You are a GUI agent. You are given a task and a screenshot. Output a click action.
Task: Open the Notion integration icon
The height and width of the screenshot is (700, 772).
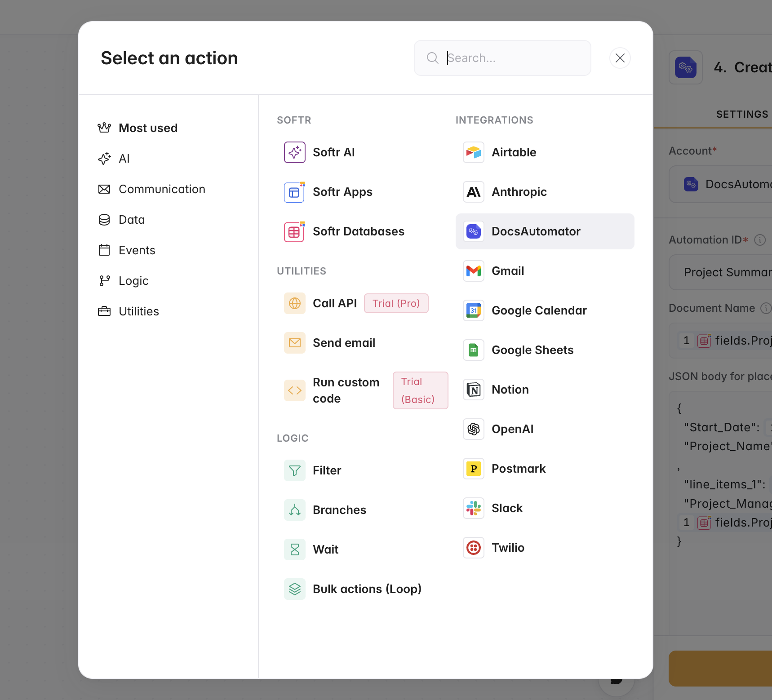[x=473, y=390]
